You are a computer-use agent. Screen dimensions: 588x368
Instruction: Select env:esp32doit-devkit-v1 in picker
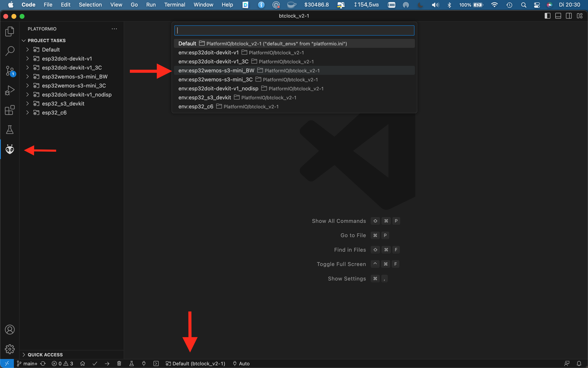[x=294, y=53]
